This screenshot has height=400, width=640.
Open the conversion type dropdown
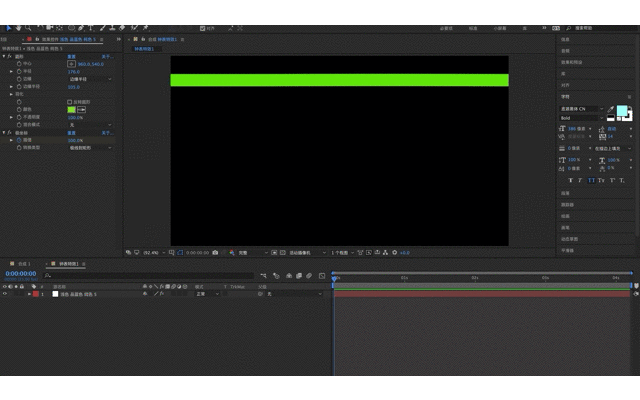click(90, 148)
